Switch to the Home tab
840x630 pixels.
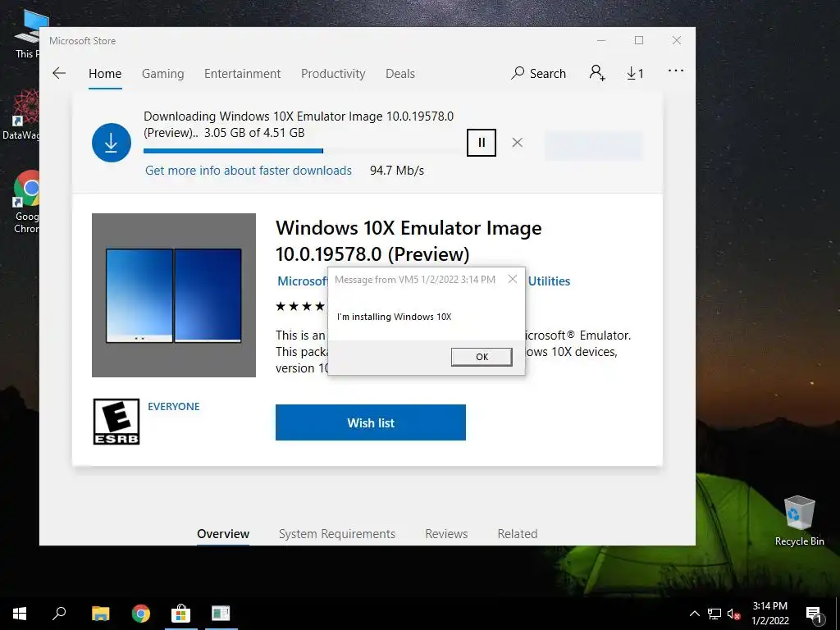coord(105,73)
